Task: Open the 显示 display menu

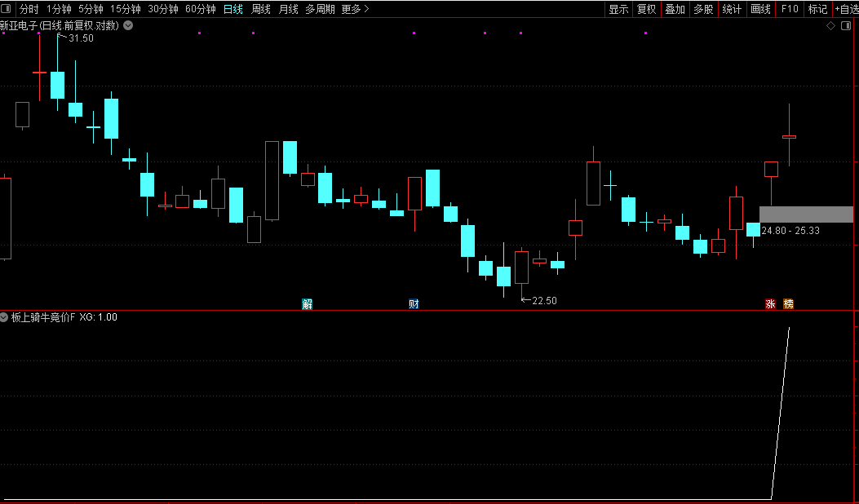Action: pyautogui.click(x=618, y=9)
